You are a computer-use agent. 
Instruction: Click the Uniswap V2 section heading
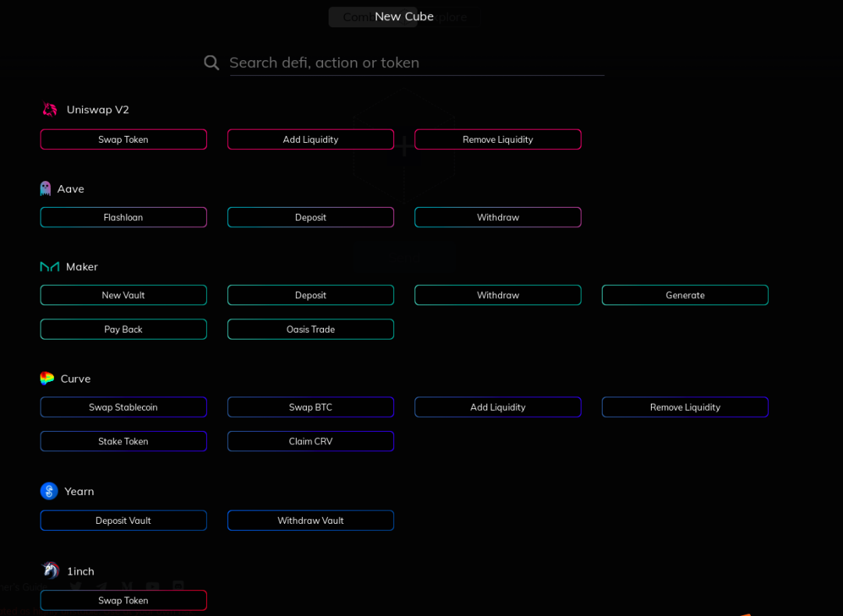click(x=98, y=109)
